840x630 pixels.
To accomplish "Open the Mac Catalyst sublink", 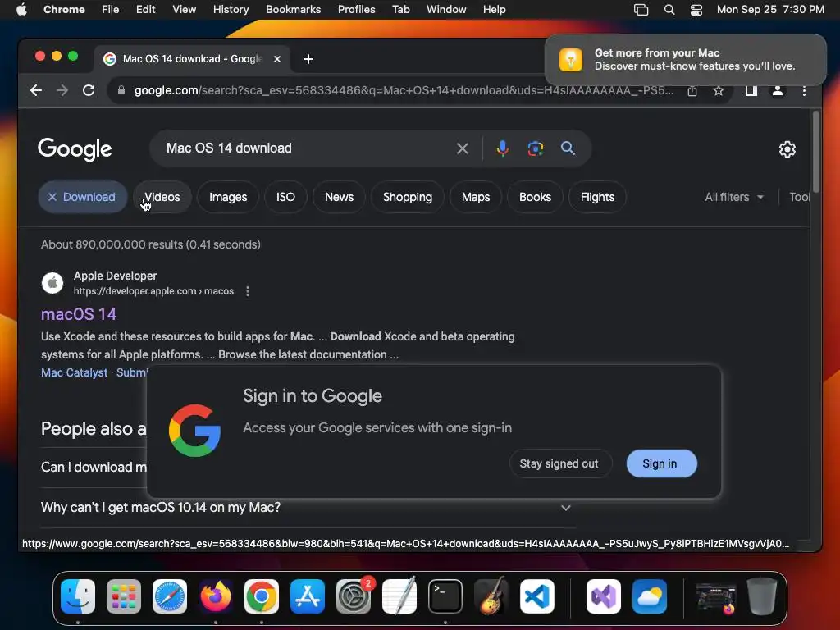I will pyautogui.click(x=75, y=373).
